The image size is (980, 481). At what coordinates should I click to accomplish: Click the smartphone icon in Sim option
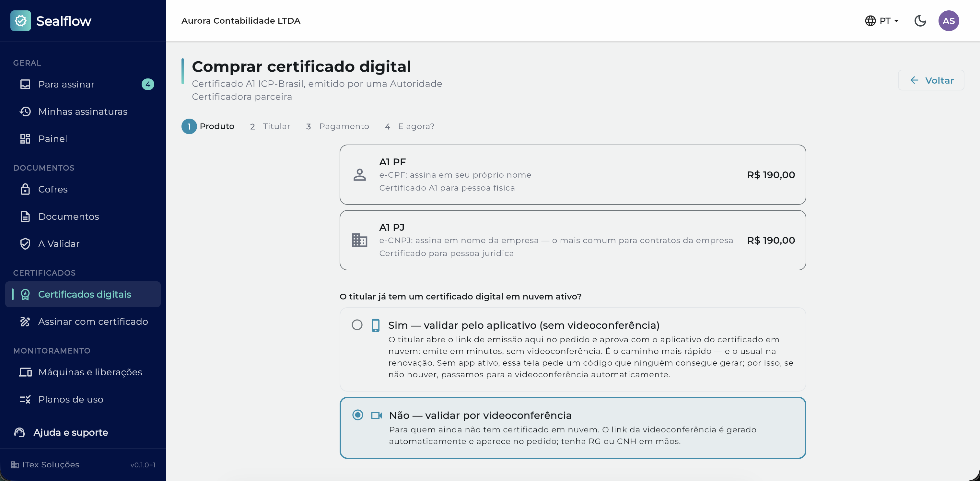(x=376, y=325)
